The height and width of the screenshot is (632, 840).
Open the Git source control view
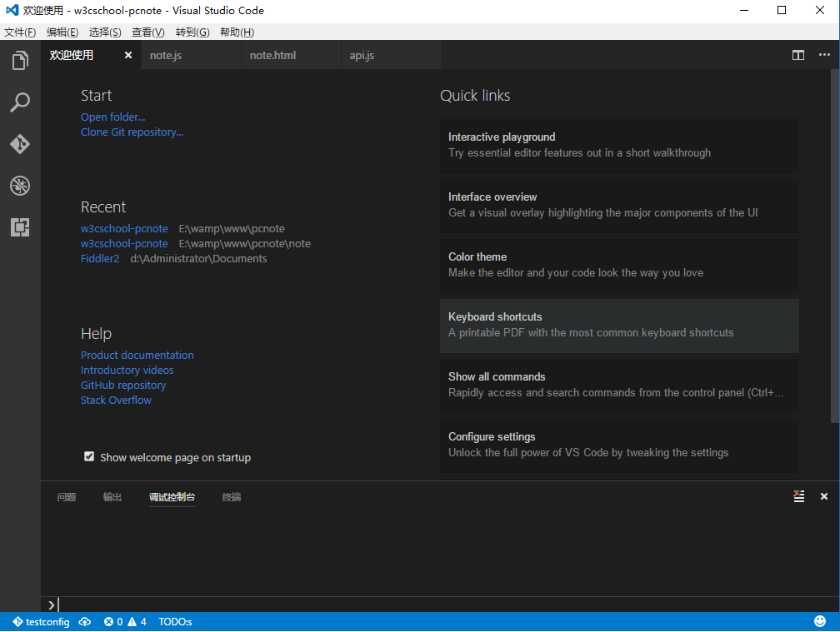(x=20, y=144)
